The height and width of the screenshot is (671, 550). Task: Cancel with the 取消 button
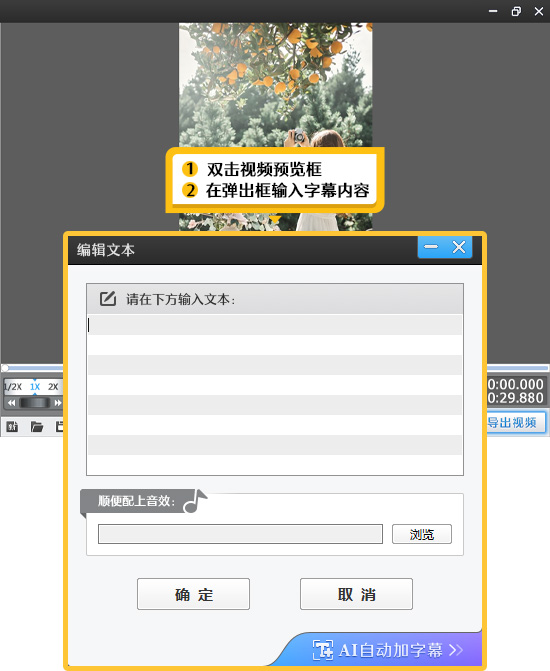pos(356,594)
